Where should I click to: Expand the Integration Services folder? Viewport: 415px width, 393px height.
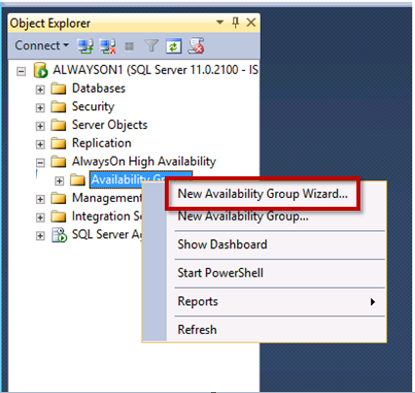[40, 218]
